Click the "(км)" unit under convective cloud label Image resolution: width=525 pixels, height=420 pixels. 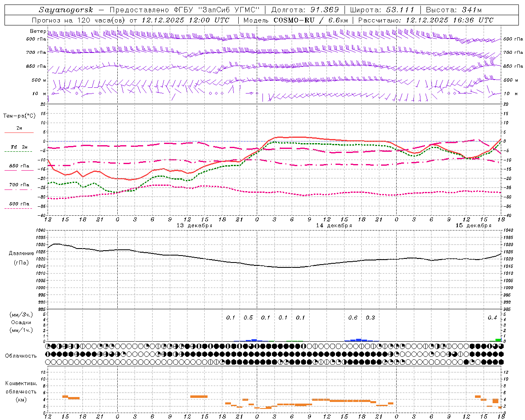pos(21,399)
